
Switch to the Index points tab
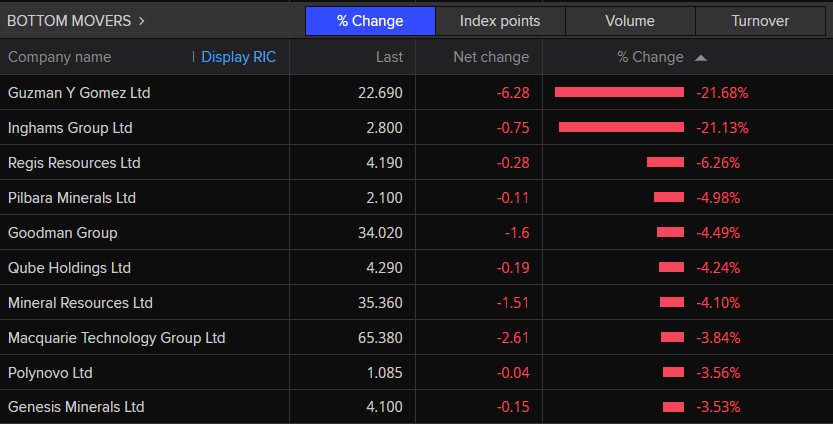pyautogui.click(x=500, y=21)
